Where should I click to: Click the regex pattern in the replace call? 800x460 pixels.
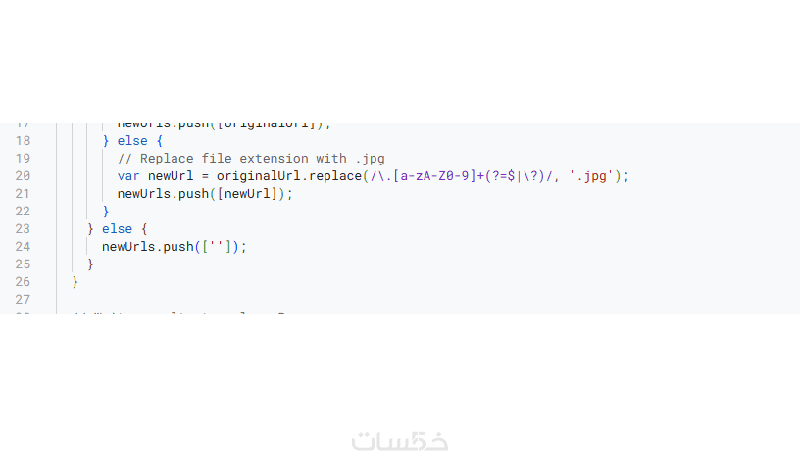point(461,176)
